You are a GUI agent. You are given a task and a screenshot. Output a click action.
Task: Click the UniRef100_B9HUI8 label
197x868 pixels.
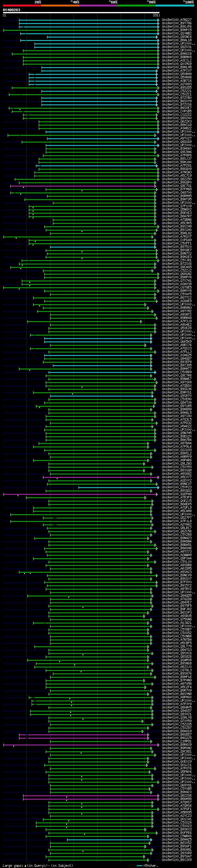pyautogui.click(x=176, y=54)
